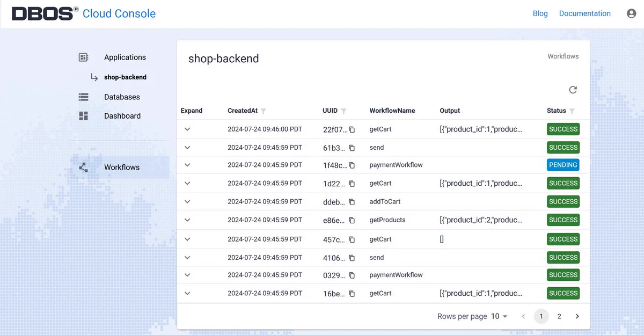Viewport: 644px width, 335px height.
Task: Open the Blog link
Action: coord(540,13)
